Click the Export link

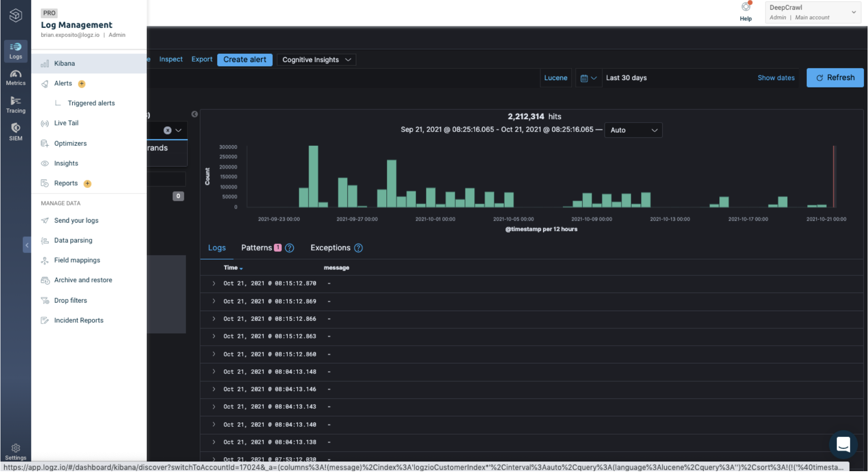(202, 59)
